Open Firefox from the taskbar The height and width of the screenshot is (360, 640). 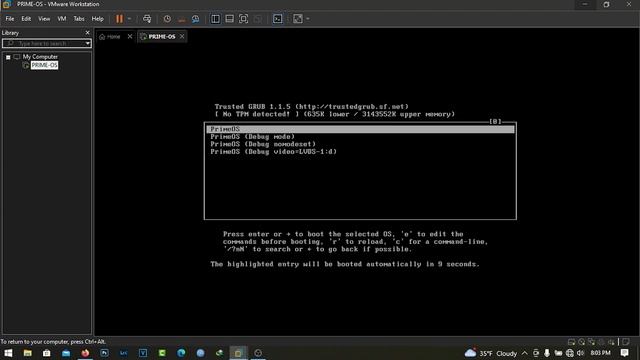click(x=85, y=353)
